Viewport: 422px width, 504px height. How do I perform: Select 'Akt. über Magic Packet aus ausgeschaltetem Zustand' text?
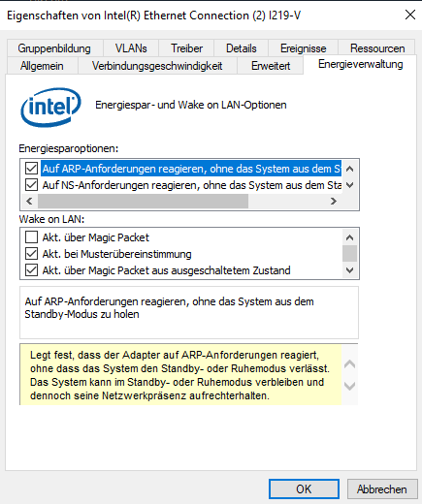click(166, 270)
